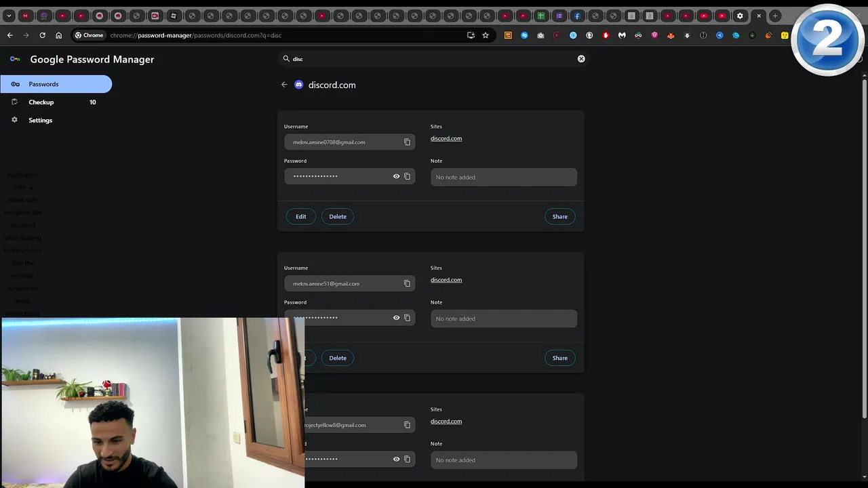Viewport: 868px width, 488px height.
Task: Go to the home page
Action: click(x=59, y=35)
